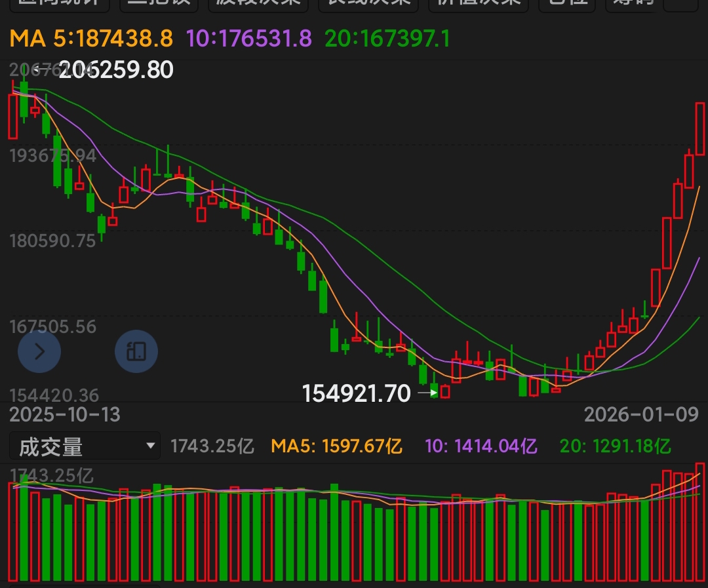Image resolution: width=708 pixels, height=588 pixels.
Task: Click the 154921.70 low price marker
Action: pyautogui.click(x=356, y=393)
